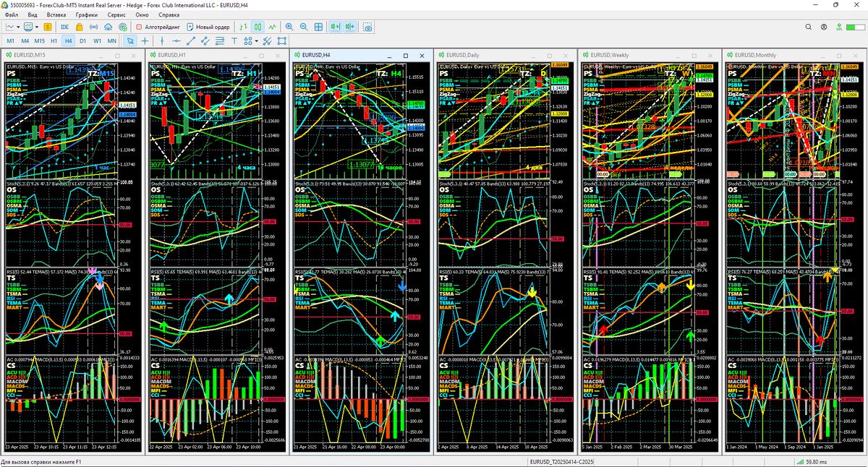Switch chart to candlestick mode
This screenshot has width=868, height=467.
click(x=258, y=27)
